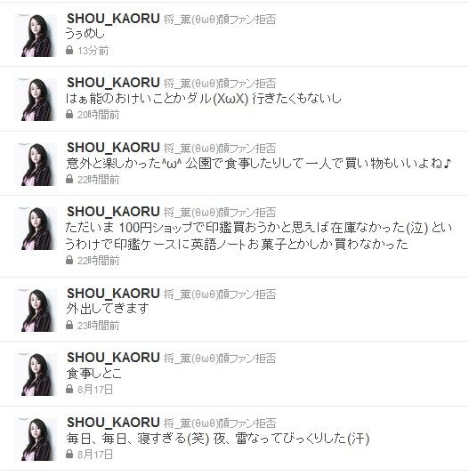
Task: Click lock icon beside 13分前 timestamp
Action: [69, 50]
